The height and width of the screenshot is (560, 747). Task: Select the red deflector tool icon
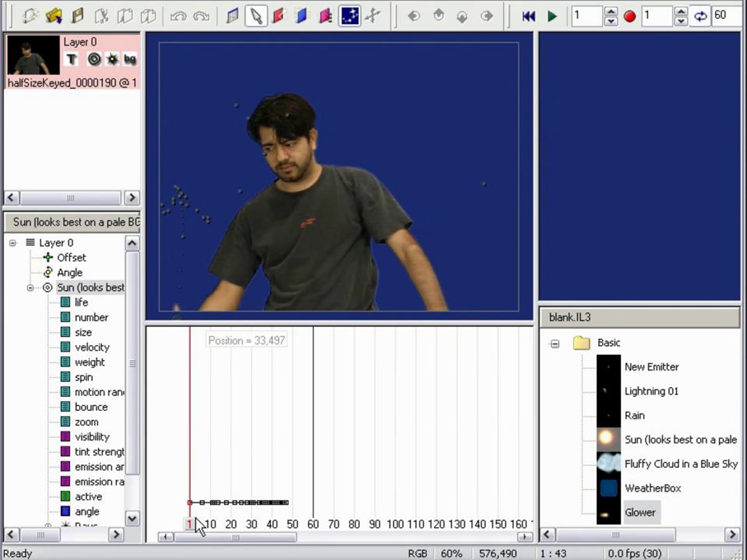(x=278, y=16)
